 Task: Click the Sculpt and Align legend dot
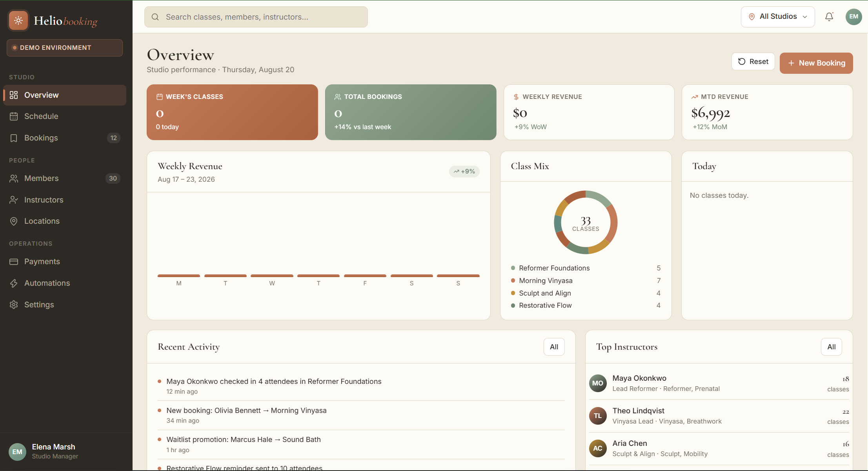tap(513, 293)
